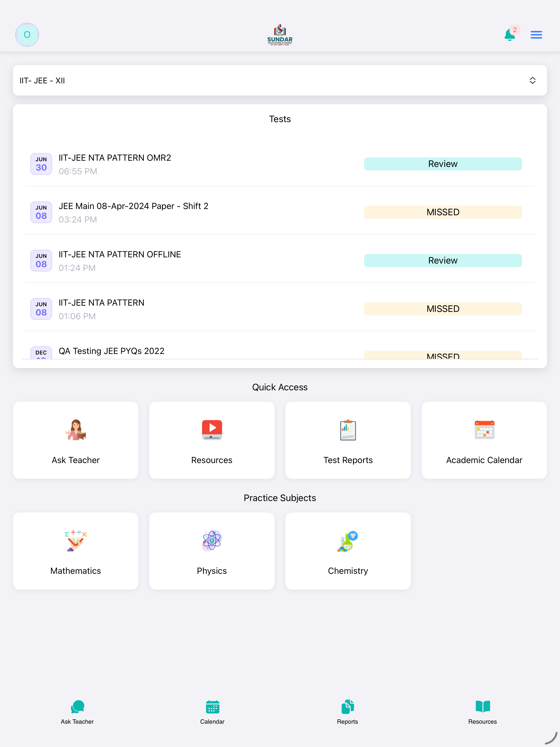This screenshot has height=747, width=560.
Task: Click the Physics atom icon
Action: pyautogui.click(x=212, y=541)
